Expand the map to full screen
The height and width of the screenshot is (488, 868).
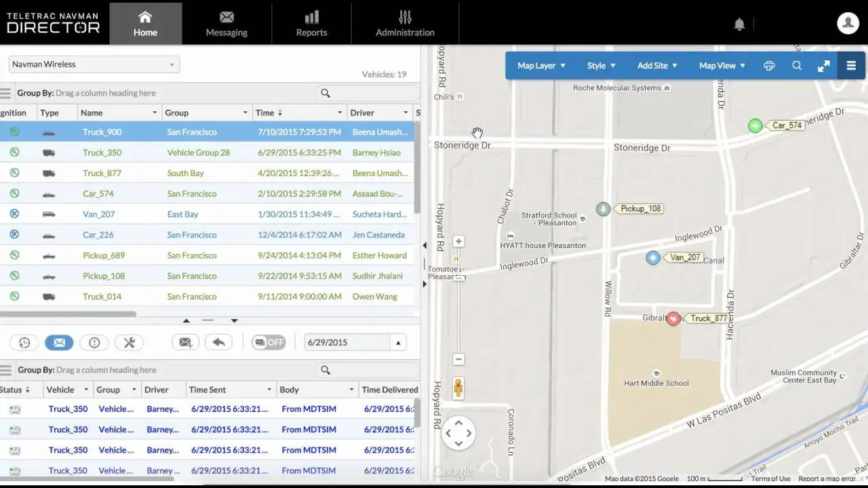tap(824, 65)
